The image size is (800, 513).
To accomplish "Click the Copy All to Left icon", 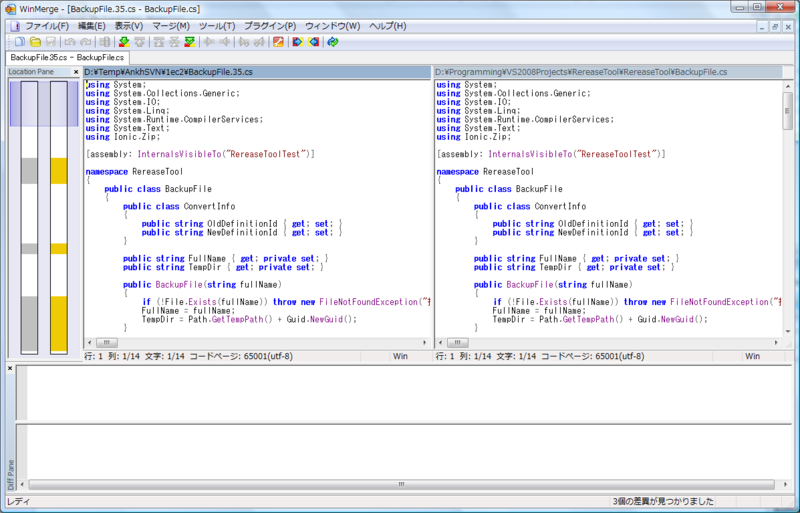I will pos(313,42).
